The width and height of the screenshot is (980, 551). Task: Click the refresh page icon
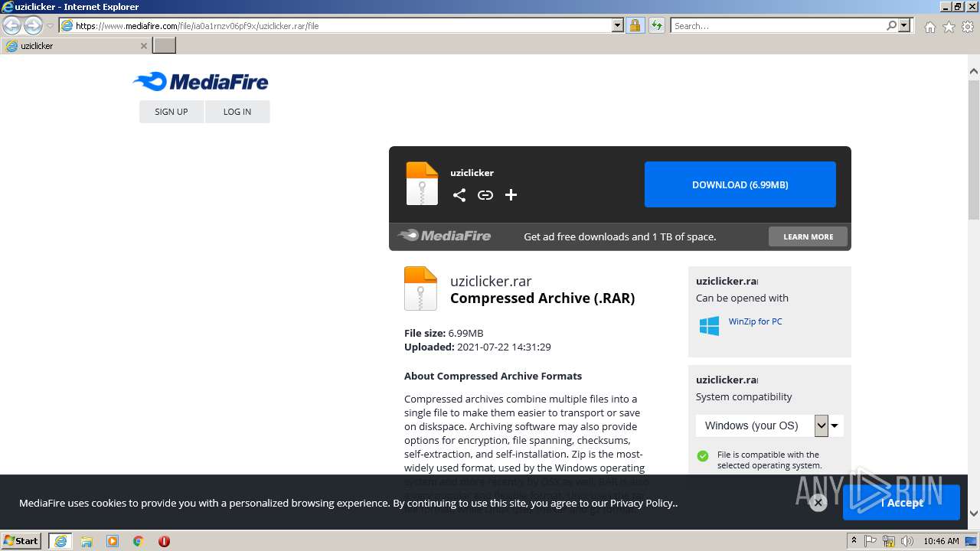click(x=657, y=25)
